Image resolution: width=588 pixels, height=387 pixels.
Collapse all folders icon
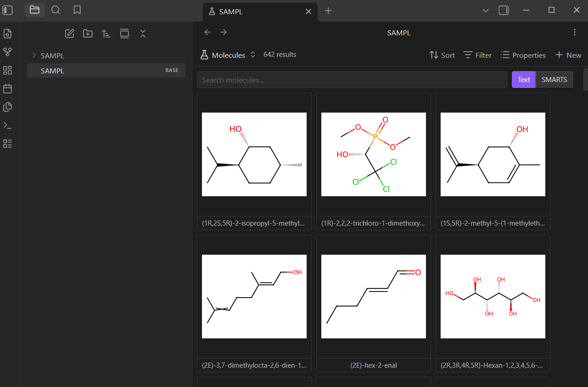[x=143, y=33]
